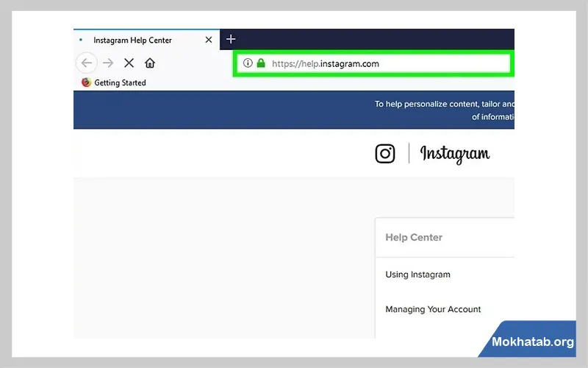Click the forward arrow navigation button
Screen dimensions: 588x368
pyautogui.click(x=108, y=63)
